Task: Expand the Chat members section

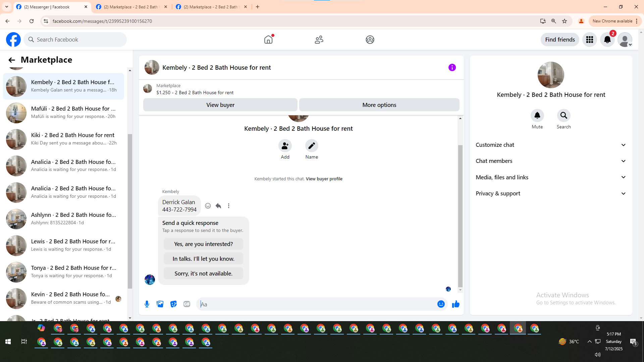Action: coord(551,161)
